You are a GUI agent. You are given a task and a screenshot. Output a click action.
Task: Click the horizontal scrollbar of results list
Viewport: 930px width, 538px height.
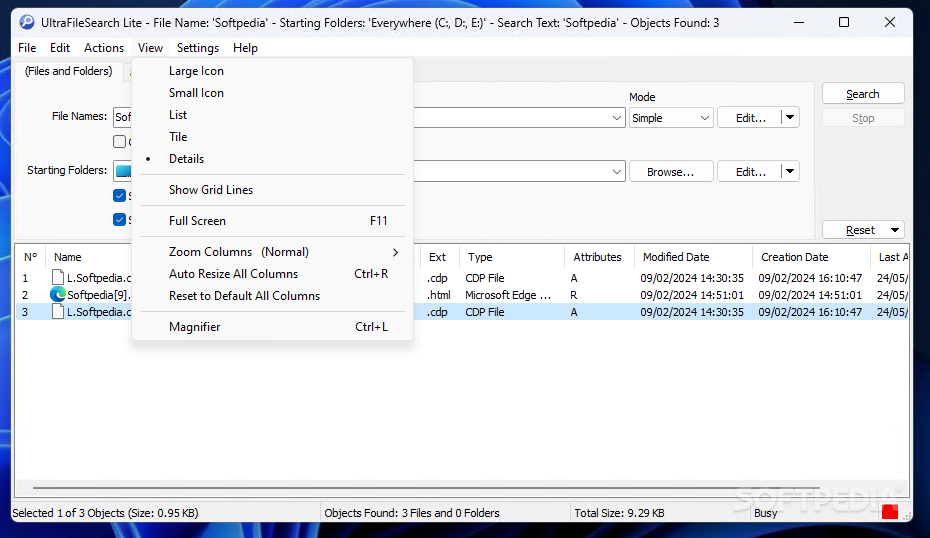pyautogui.click(x=426, y=488)
